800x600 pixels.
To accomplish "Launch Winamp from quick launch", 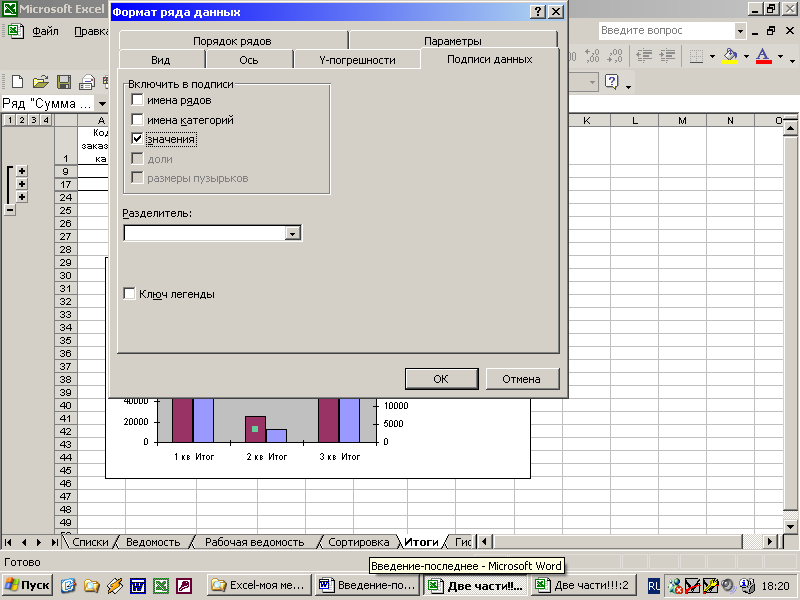I will click(x=115, y=585).
